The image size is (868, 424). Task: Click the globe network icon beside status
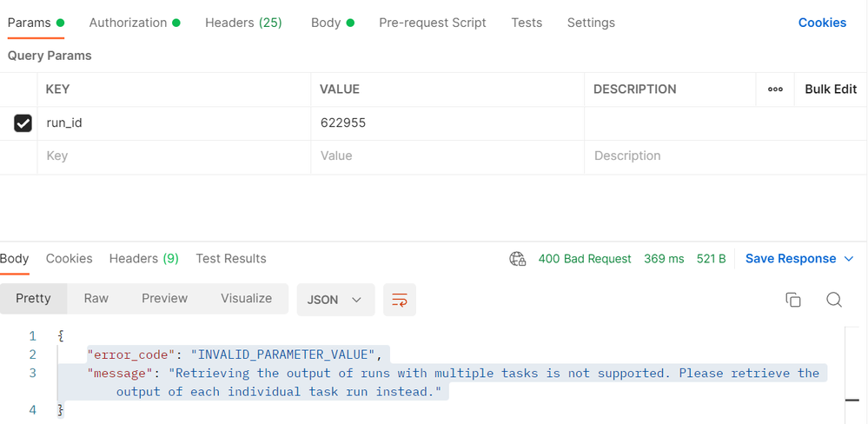(x=518, y=259)
